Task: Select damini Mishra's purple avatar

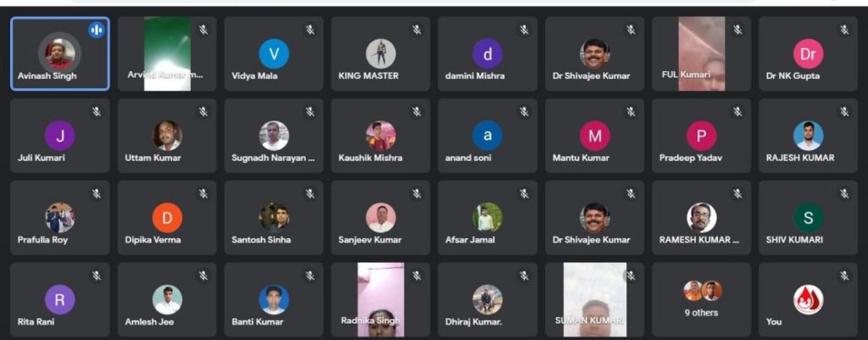Action: 487,53
